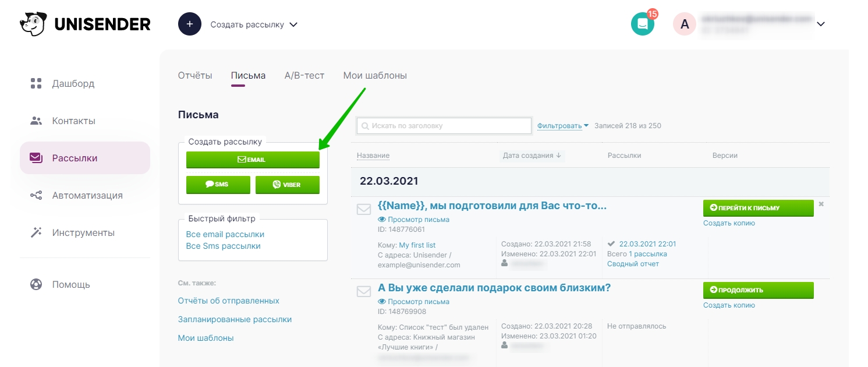Open Рассылки section in sidebar
The image size is (868, 367).
point(85,158)
